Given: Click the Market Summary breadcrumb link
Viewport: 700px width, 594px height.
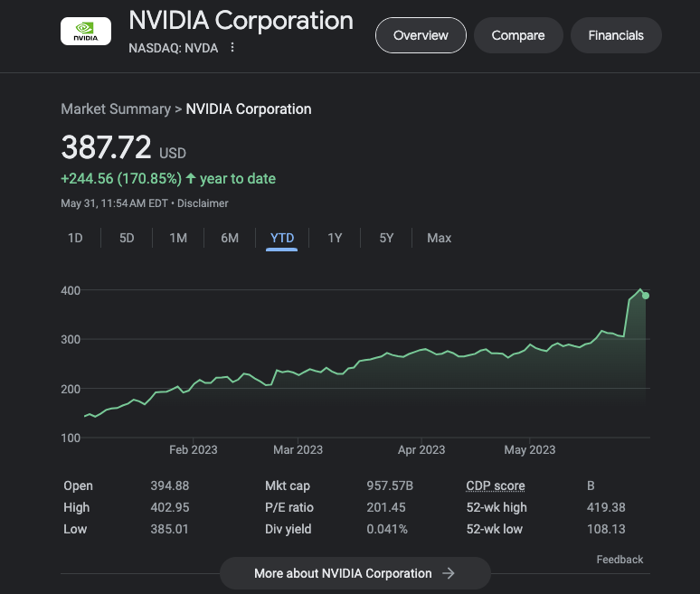Looking at the screenshot, I should coord(115,108).
